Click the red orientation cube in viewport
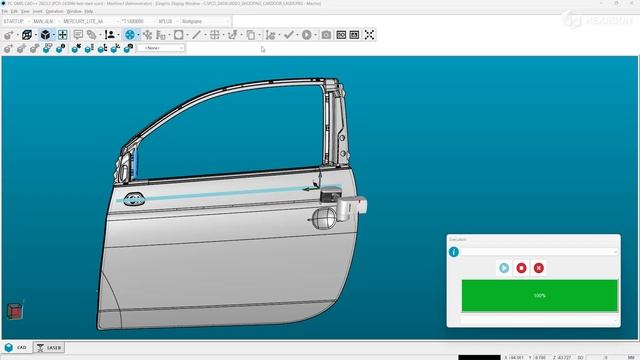 (x=15, y=311)
